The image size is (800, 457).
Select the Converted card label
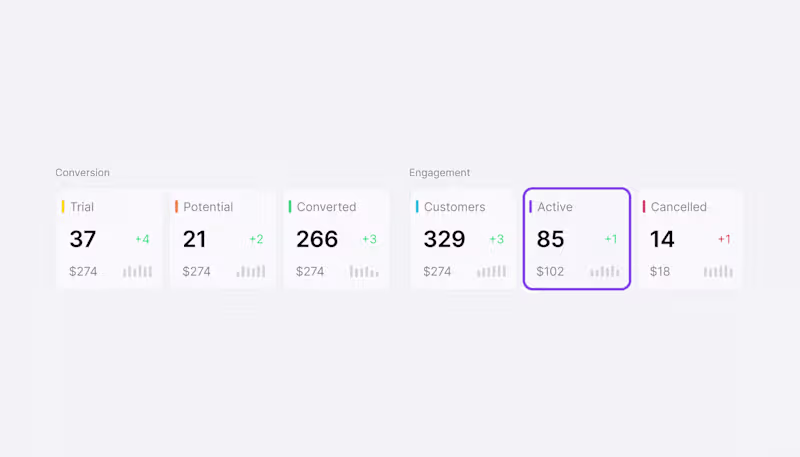tap(326, 207)
